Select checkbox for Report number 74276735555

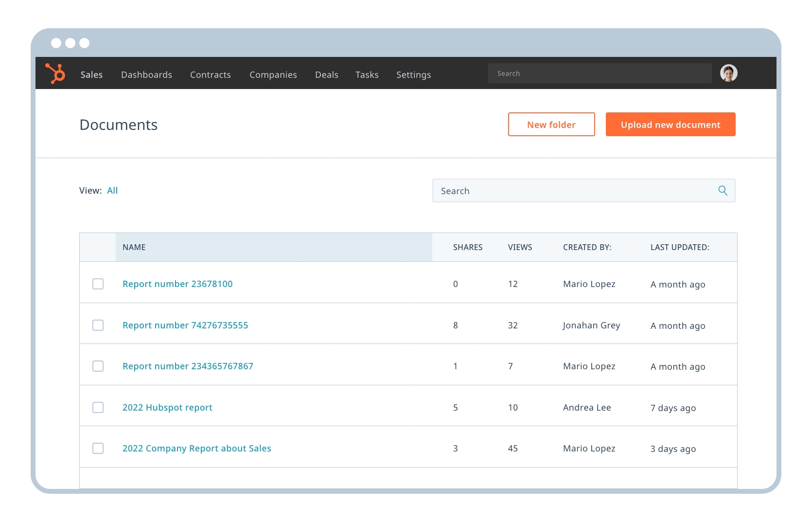tap(98, 325)
